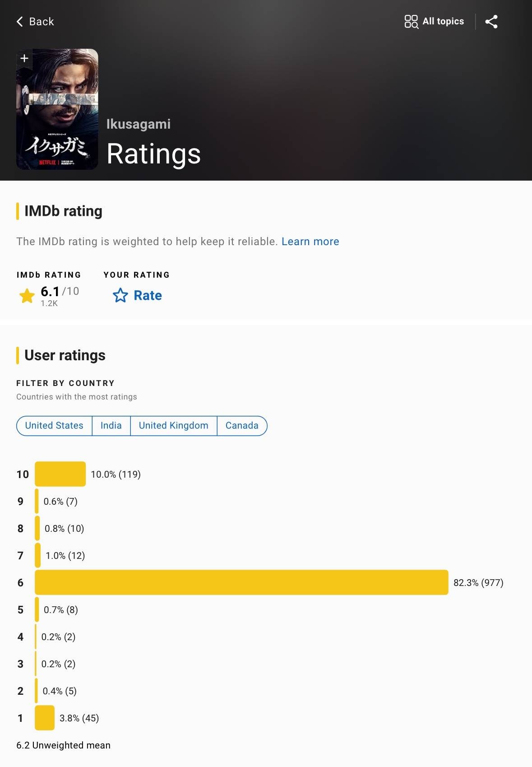Add Ikusagami to watchlist with plus icon

click(24, 58)
